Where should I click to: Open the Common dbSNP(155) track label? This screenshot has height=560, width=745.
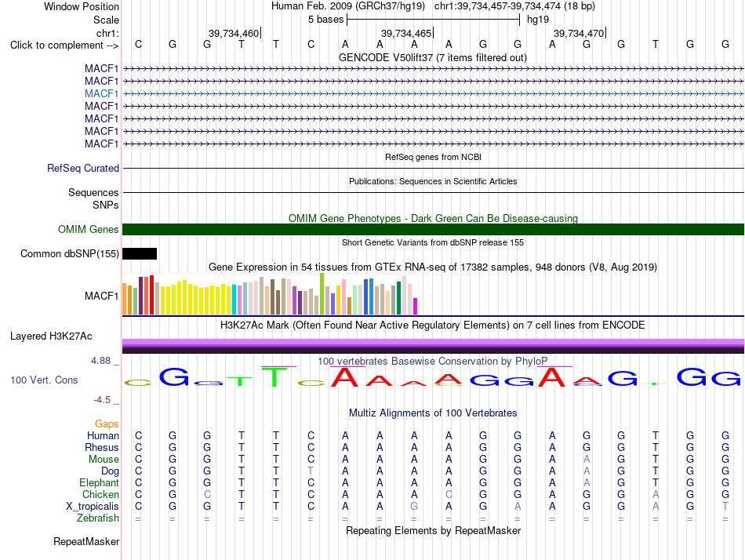[x=70, y=254]
